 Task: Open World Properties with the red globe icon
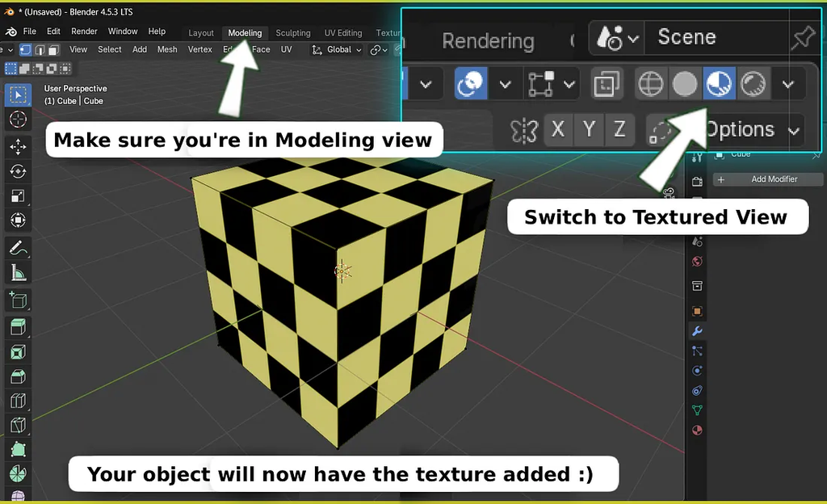pyautogui.click(x=696, y=260)
